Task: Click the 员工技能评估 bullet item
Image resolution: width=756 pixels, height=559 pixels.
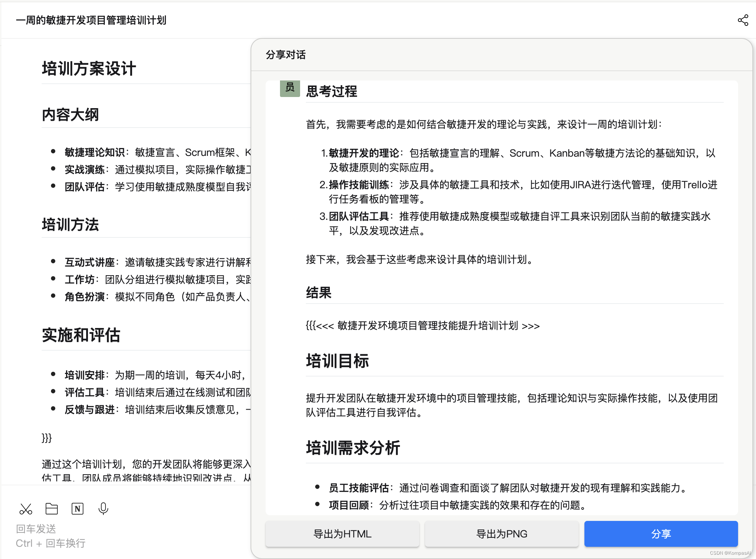Action: [x=359, y=488]
